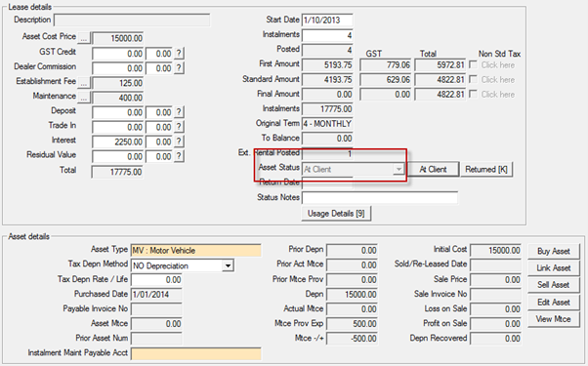Click the question mark button for Dealer Commission
The width and height of the screenshot is (588, 366).
179,68
